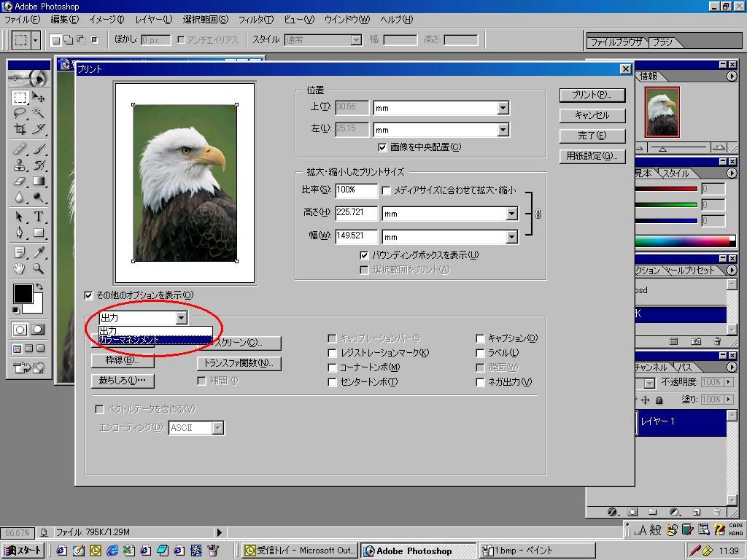This screenshot has width=747, height=560.
Task: Toggle the ネガ出力 checkbox
Action: point(480,382)
